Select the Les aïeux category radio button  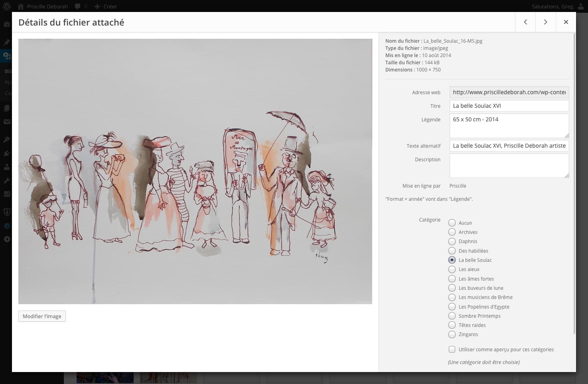tap(452, 269)
